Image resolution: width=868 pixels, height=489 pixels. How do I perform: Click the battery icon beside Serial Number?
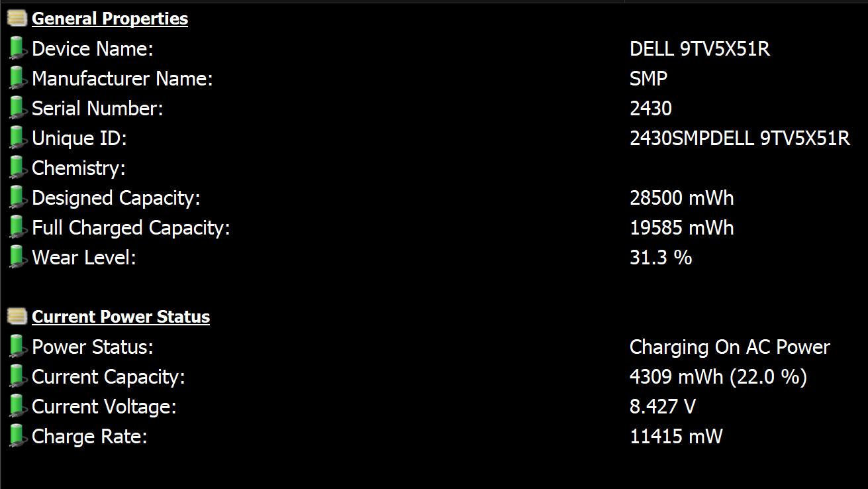coord(17,108)
